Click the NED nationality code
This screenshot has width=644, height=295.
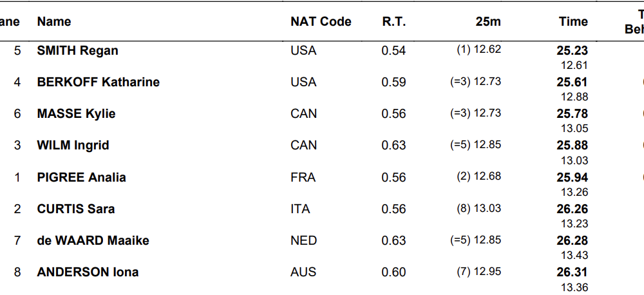pos(303,240)
